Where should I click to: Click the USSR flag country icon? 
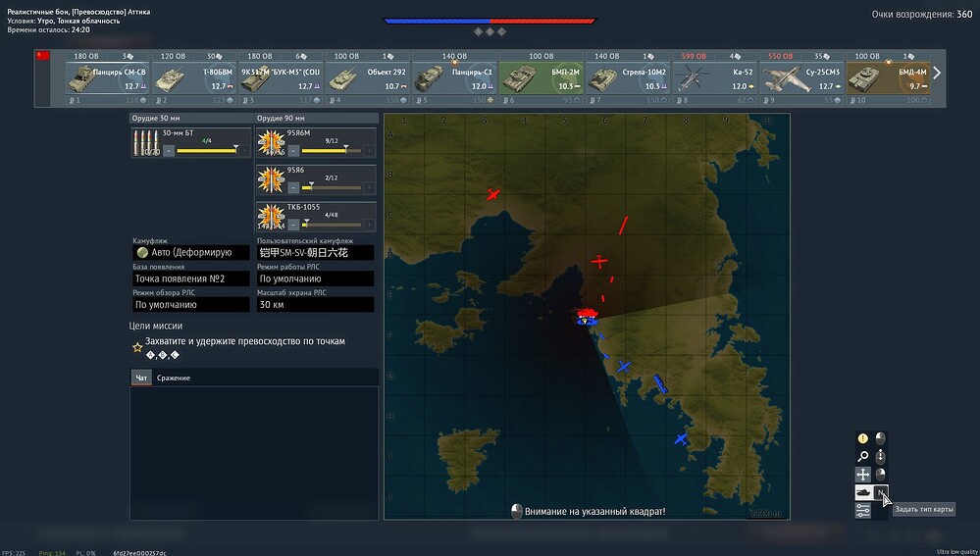click(43, 56)
